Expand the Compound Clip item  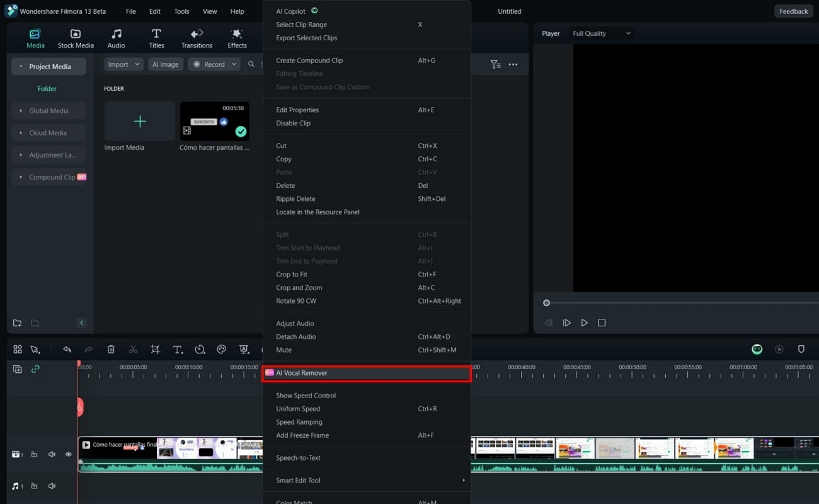tap(49, 177)
